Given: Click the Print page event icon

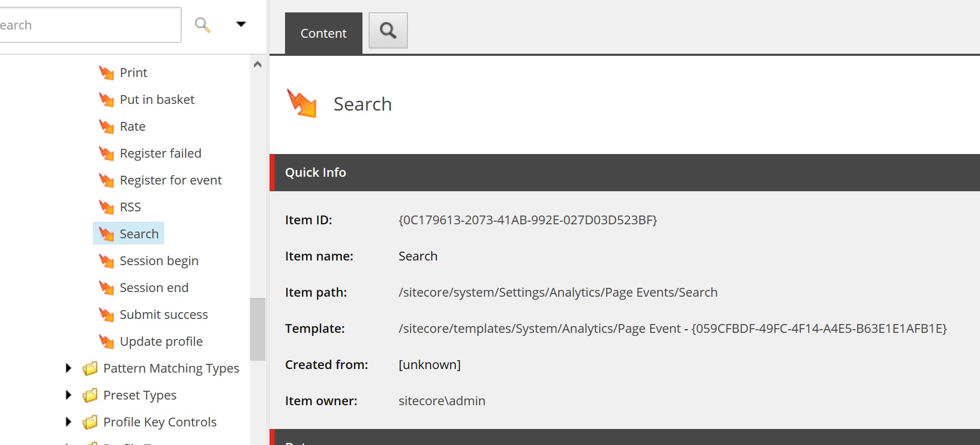Looking at the screenshot, I should coord(106,73).
